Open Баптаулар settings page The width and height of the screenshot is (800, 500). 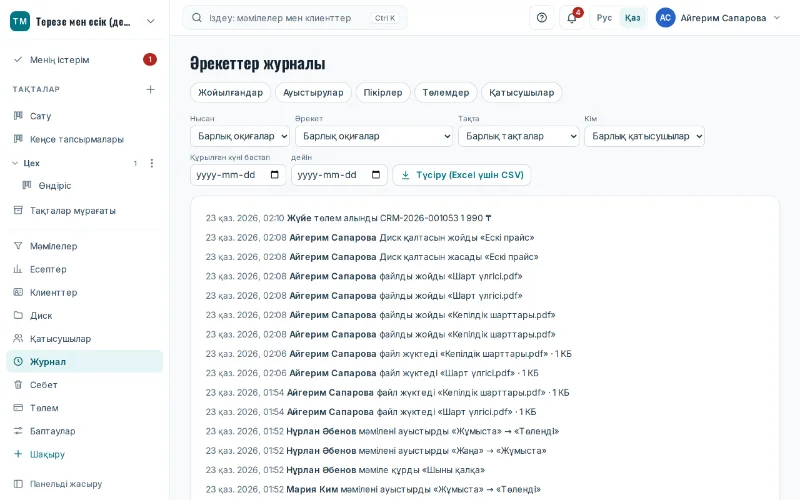coord(85,431)
